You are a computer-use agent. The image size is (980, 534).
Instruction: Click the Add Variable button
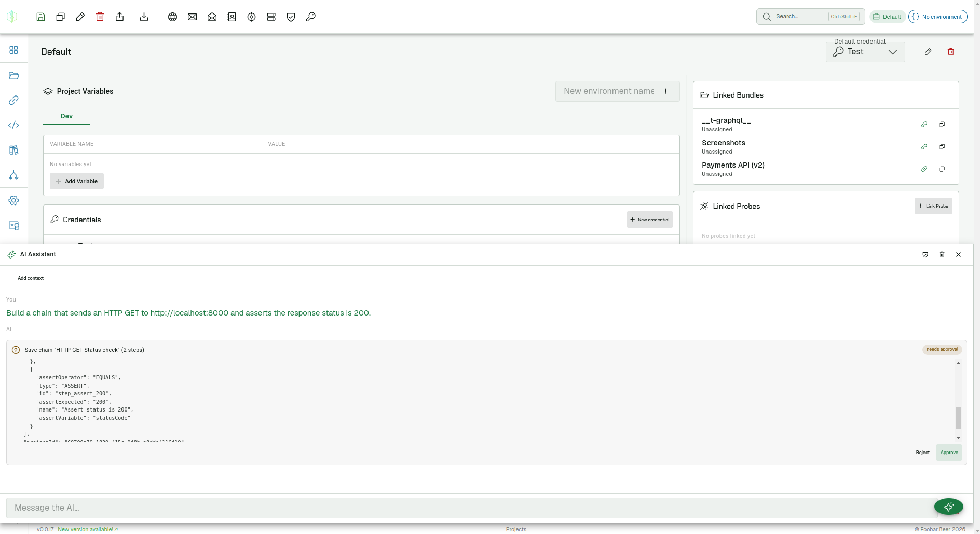(x=77, y=181)
